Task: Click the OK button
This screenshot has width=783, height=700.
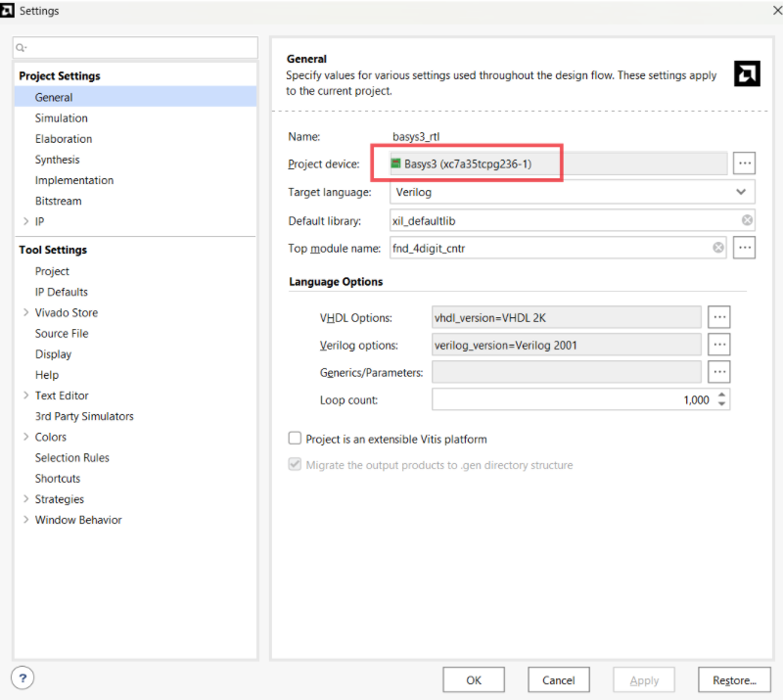Action: [474, 680]
